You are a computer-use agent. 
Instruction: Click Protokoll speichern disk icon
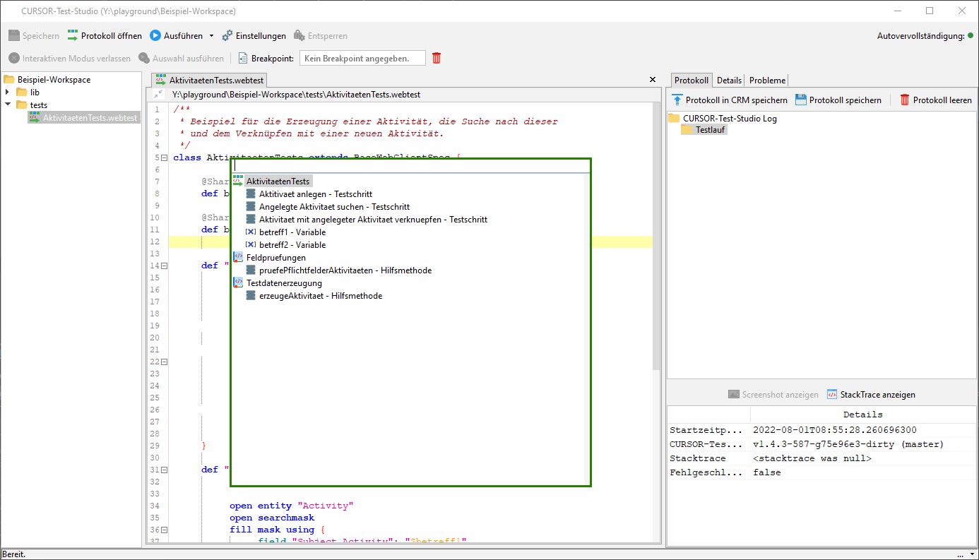click(801, 100)
